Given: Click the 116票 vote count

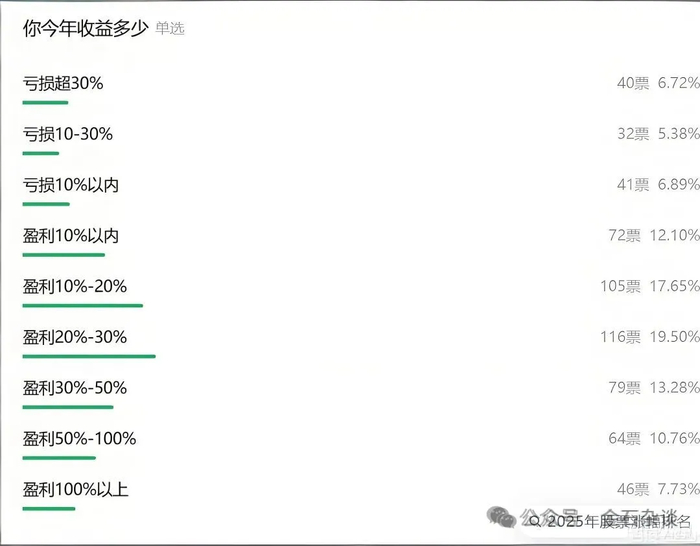Looking at the screenshot, I should 620,338.
